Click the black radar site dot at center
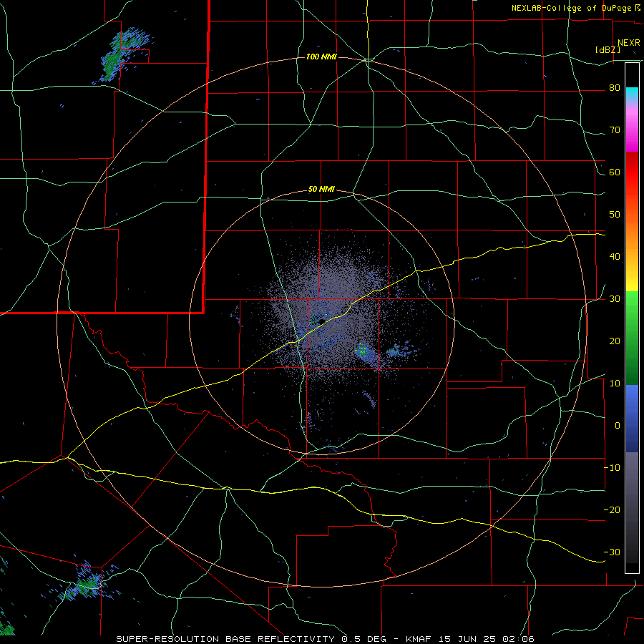644x644 pixels. 322,321
